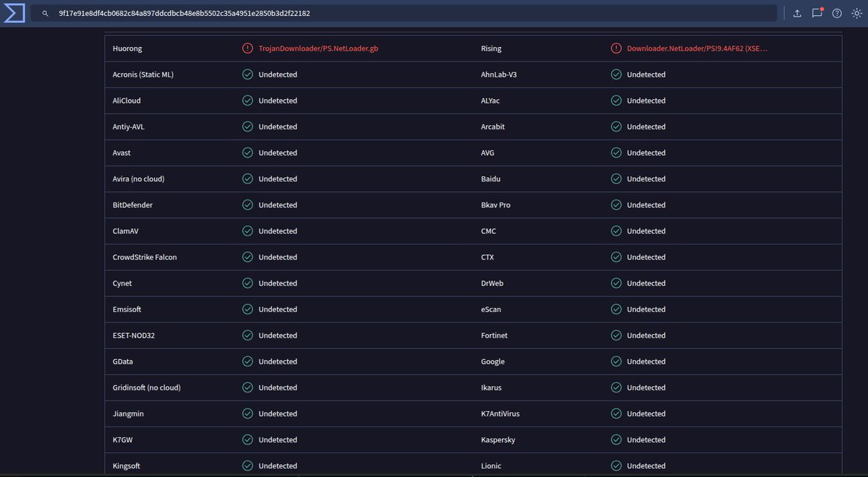Image resolution: width=868 pixels, height=477 pixels.
Task: Select the eScan vendor name
Action: coord(491,309)
